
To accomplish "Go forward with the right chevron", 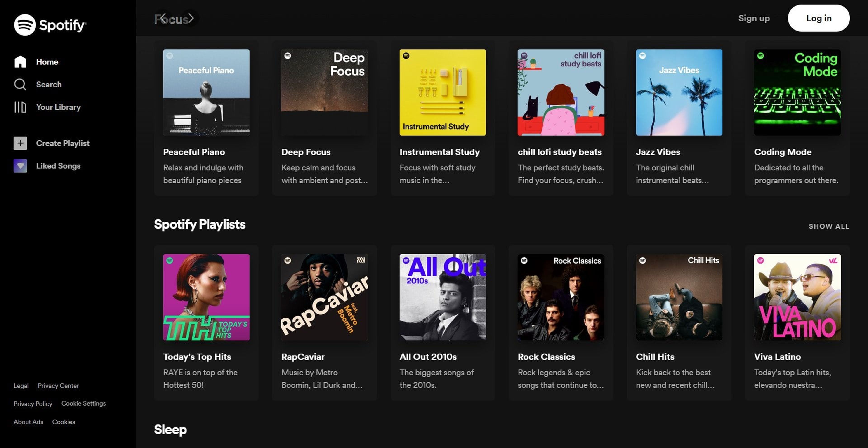I will point(191,18).
